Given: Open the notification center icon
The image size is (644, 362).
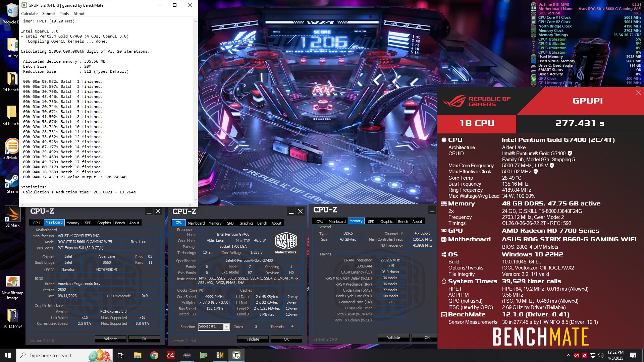Looking at the screenshot, I should (633, 355).
